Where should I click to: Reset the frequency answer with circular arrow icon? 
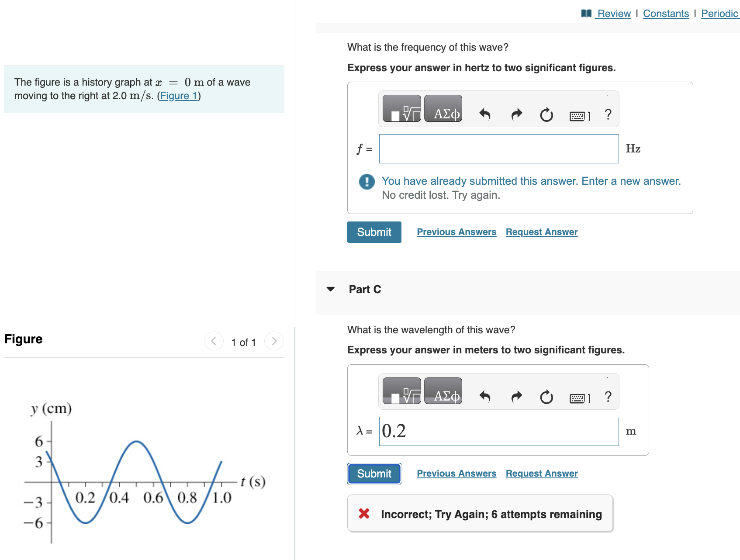pyautogui.click(x=546, y=115)
